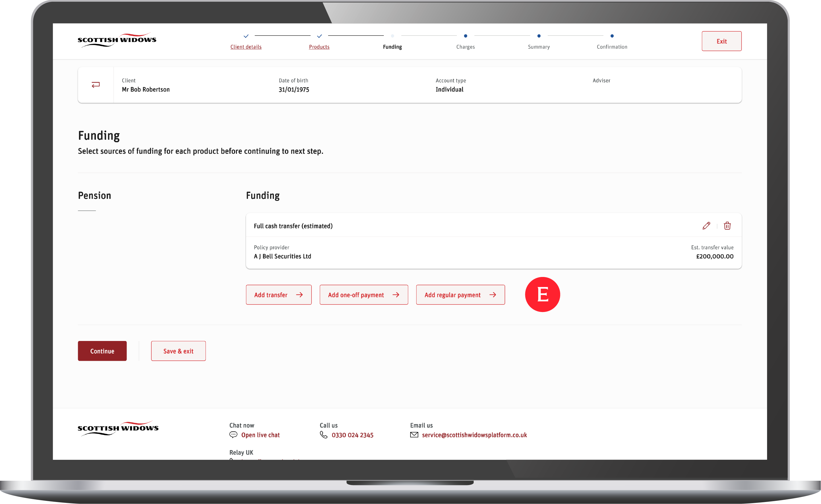Click the Email us heading

pyautogui.click(x=421, y=425)
